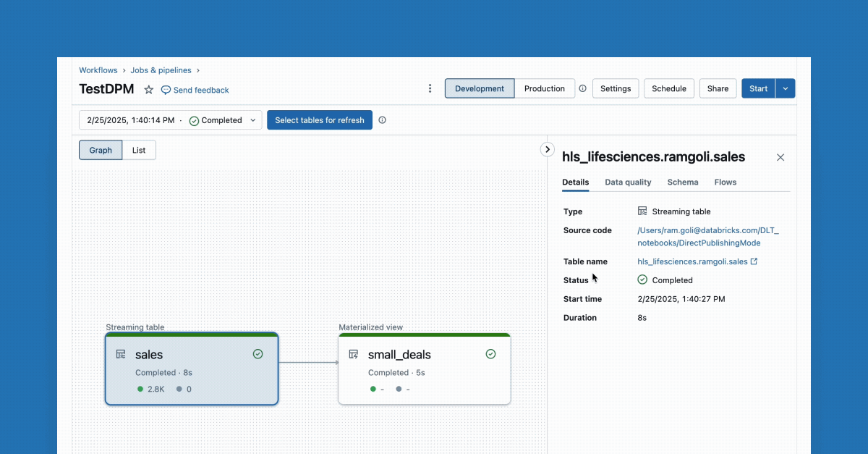The image size is (868, 454).
Task: Click the small_deals materialized view icon
Action: tap(354, 354)
